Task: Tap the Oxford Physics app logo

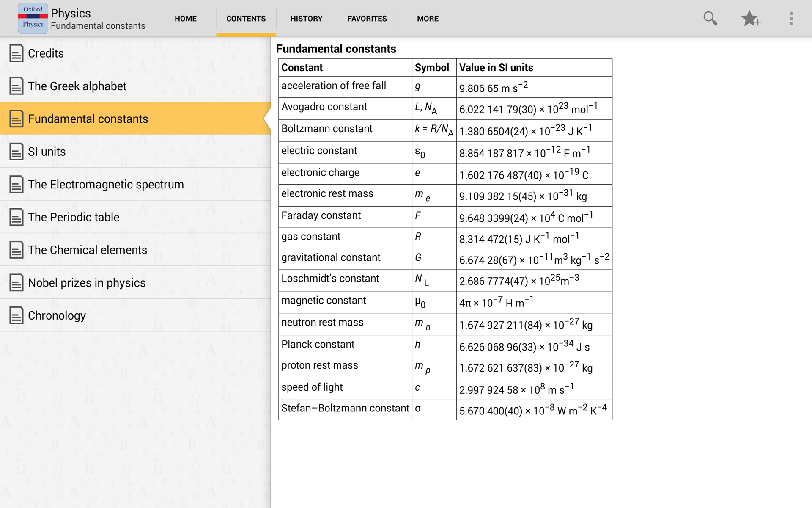Action: 33,18
